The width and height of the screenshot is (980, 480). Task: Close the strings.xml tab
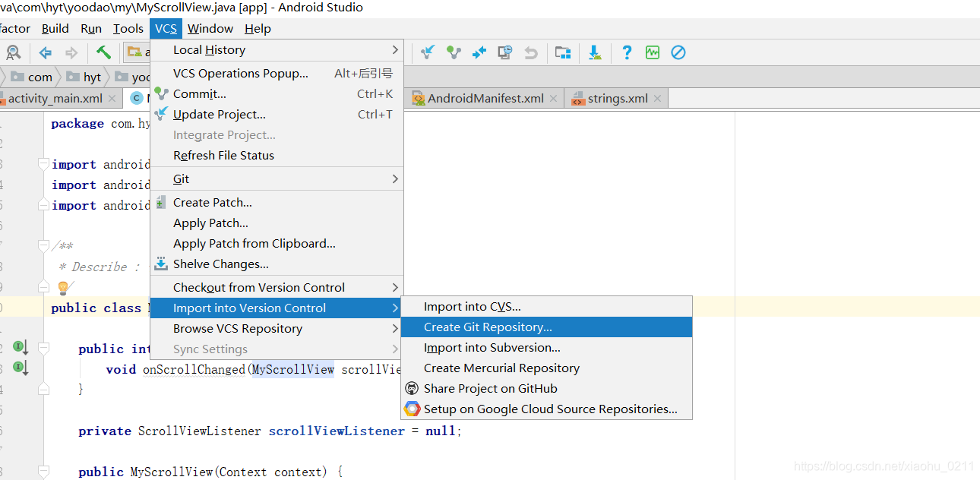657,98
